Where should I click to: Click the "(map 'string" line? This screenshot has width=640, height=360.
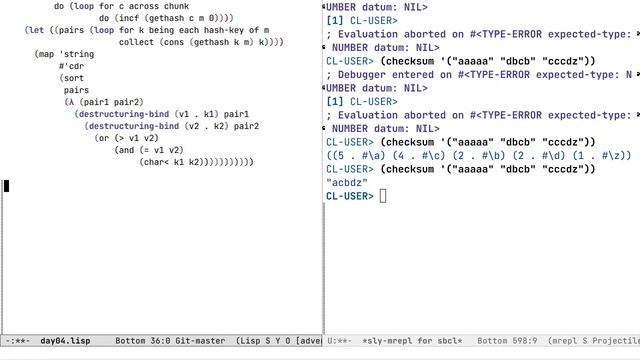click(x=64, y=54)
